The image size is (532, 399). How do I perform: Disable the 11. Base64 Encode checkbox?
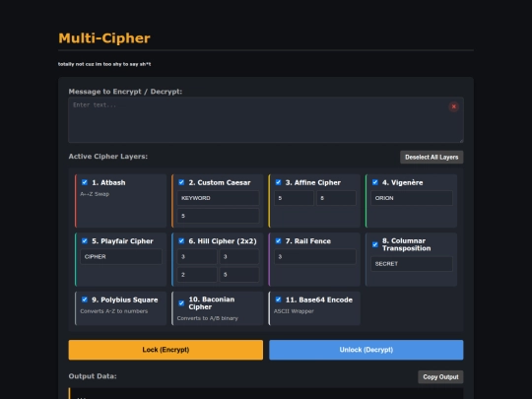[x=278, y=299]
